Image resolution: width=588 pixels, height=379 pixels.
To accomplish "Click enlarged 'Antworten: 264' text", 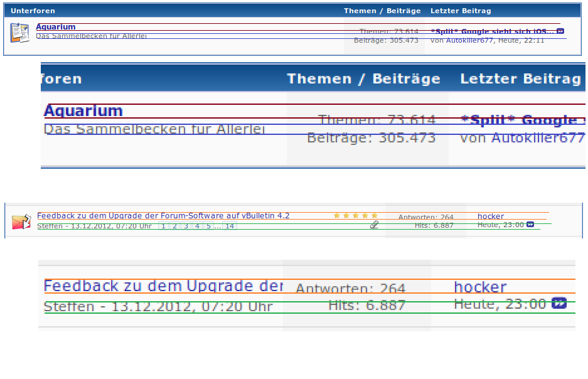I will (x=351, y=288).
